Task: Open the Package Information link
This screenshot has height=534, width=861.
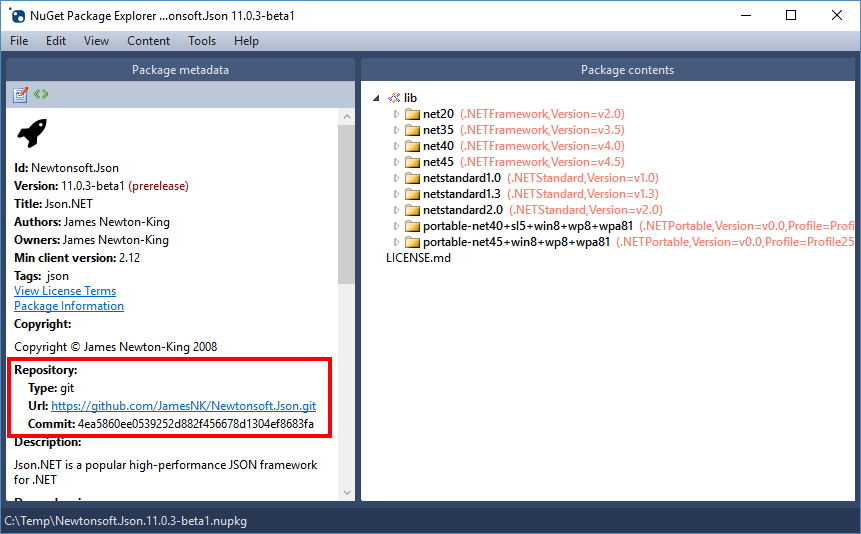Action: (x=69, y=306)
